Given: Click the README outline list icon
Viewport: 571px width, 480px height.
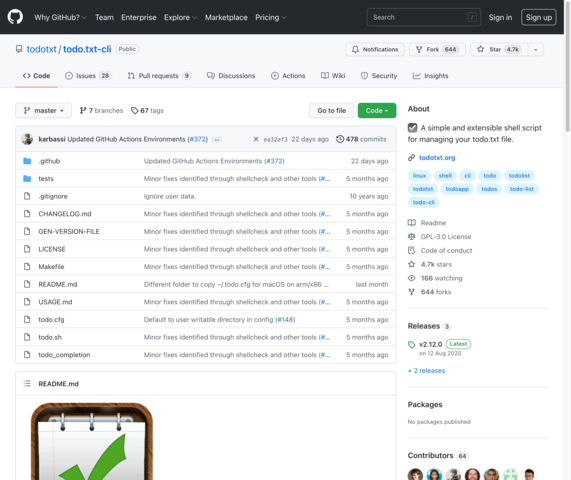Looking at the screenshot, I should 27,383.
